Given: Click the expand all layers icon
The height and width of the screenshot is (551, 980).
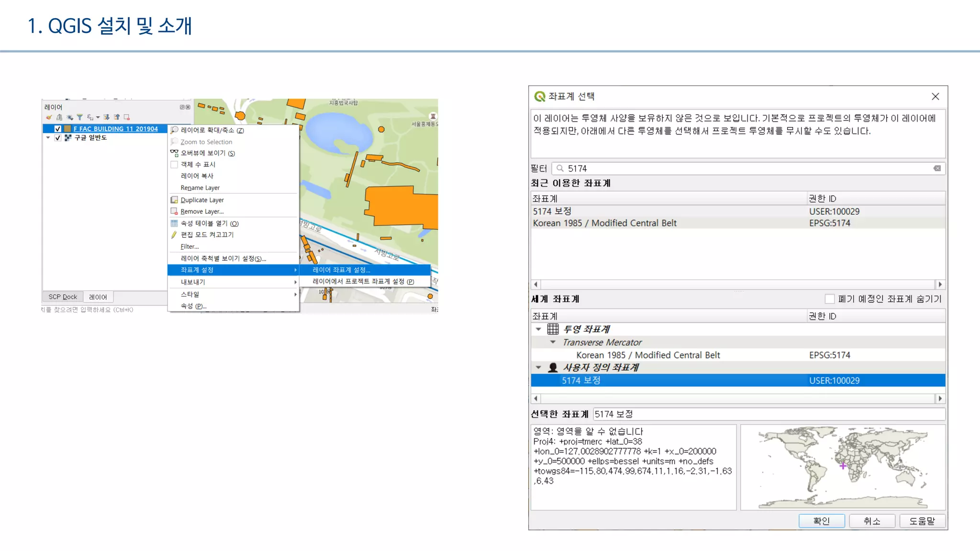Looking at the screenshot, I should click(107, 117).
